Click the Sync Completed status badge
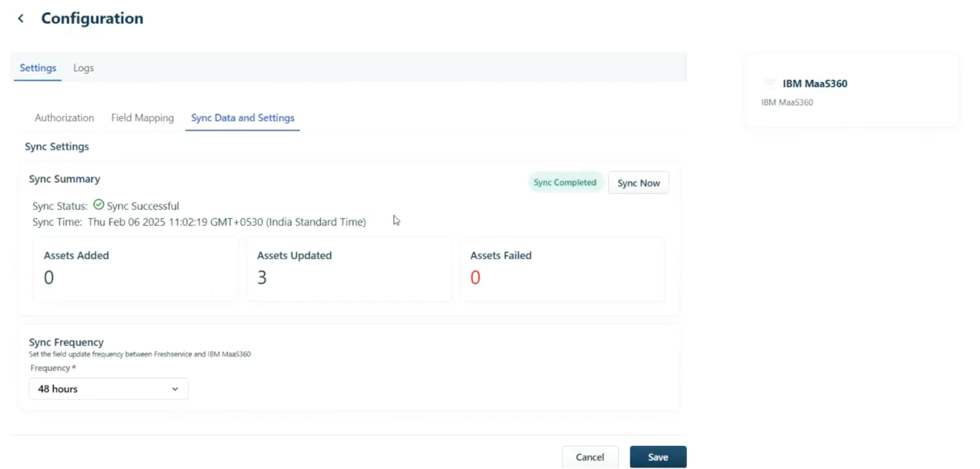The image size is (980, 469). point(565,182)
